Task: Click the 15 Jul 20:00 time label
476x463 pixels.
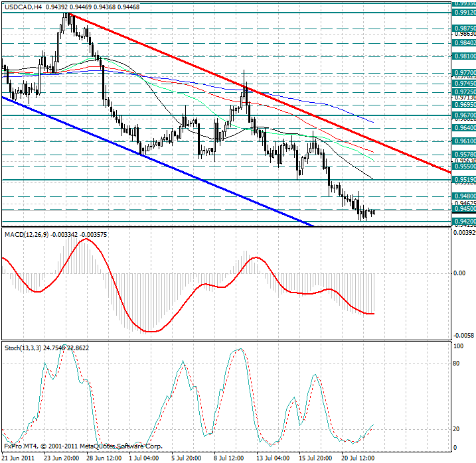Action: click(316, 458)
